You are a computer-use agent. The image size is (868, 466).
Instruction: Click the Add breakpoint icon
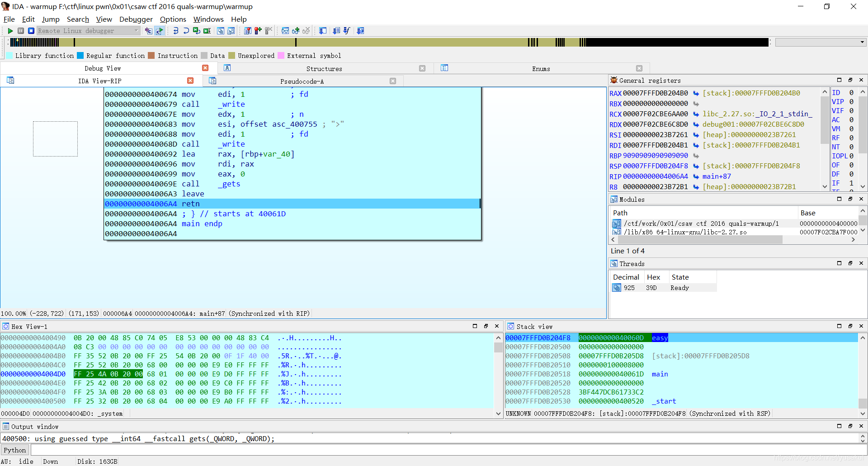point(258,31)
